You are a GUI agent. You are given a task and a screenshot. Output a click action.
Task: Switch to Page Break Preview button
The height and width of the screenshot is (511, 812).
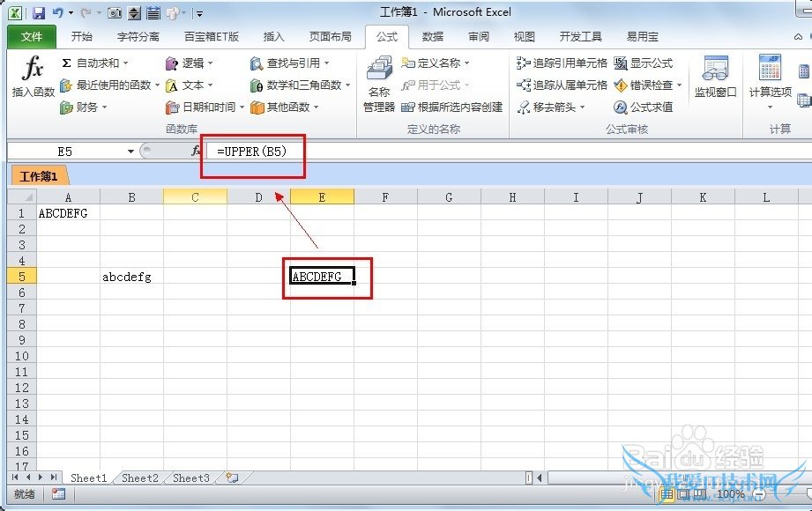(700, 494)
